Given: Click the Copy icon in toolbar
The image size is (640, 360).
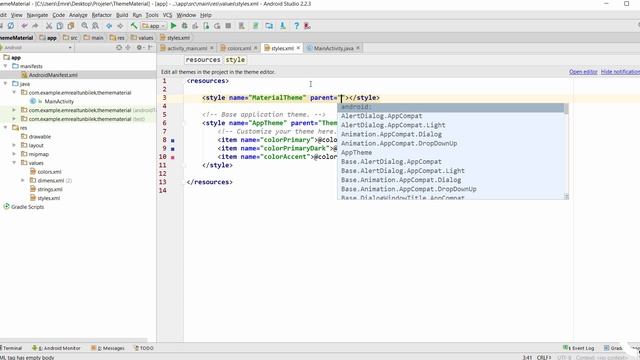Looking at the screenshot, I should 60,26.
